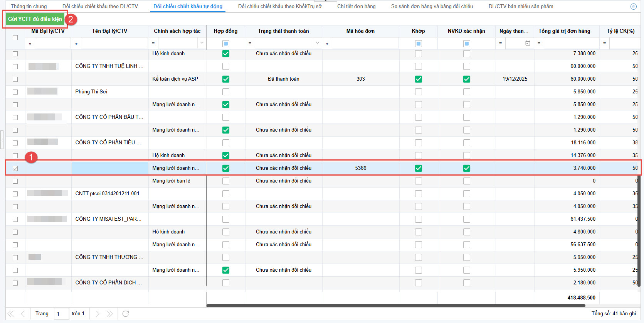
Task: Select the row checkbox for CÔNG TY TNHH TUỆ LINH
Action: 15,66
